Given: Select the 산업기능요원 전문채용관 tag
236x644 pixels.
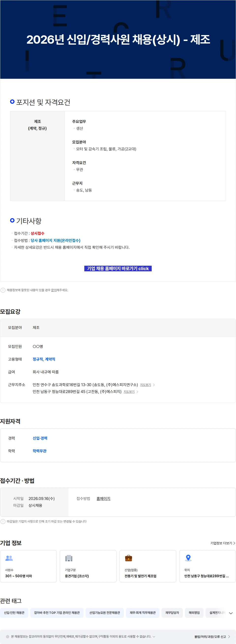Looking at the screenshot, I should click(105, 613).
